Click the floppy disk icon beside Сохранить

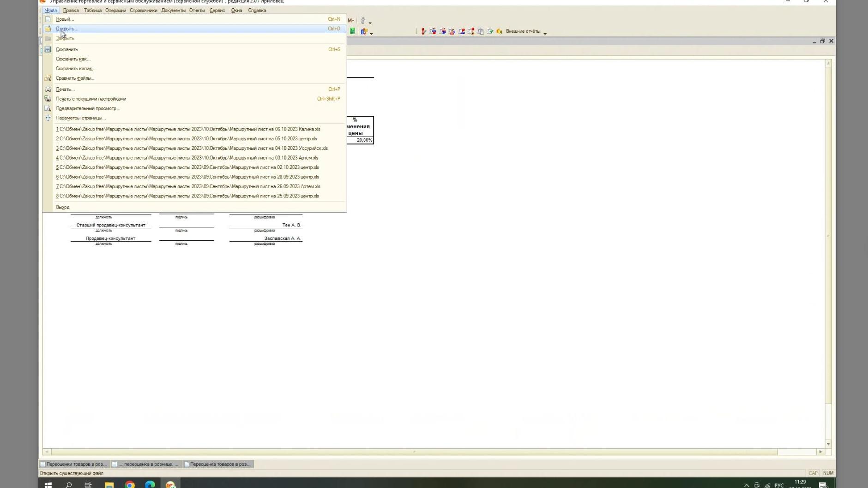point(48,49)
